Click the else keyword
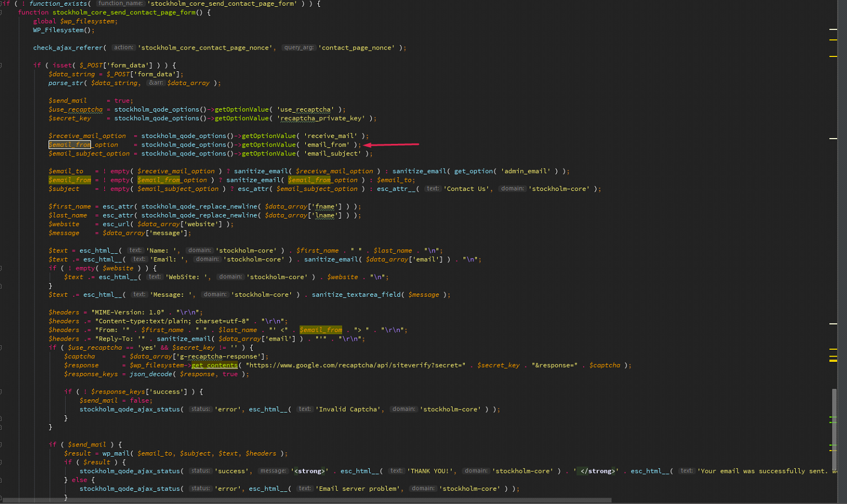 [79, 480]
